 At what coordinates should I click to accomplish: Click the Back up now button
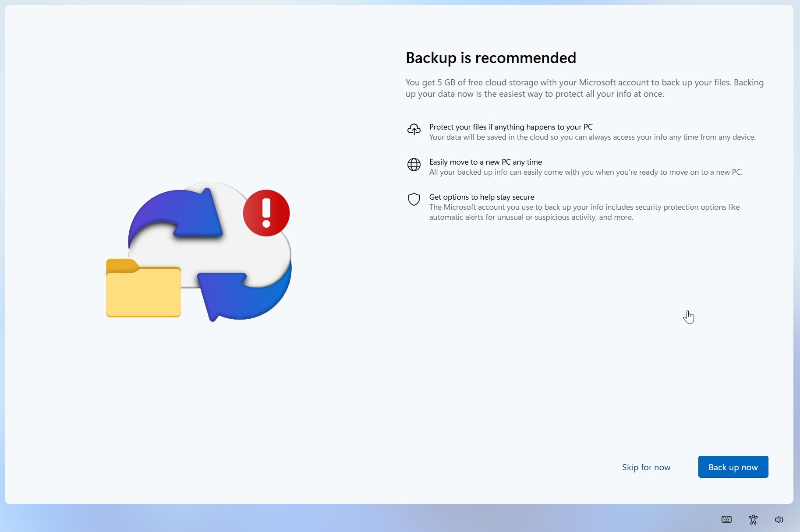[x=733, y=467]
